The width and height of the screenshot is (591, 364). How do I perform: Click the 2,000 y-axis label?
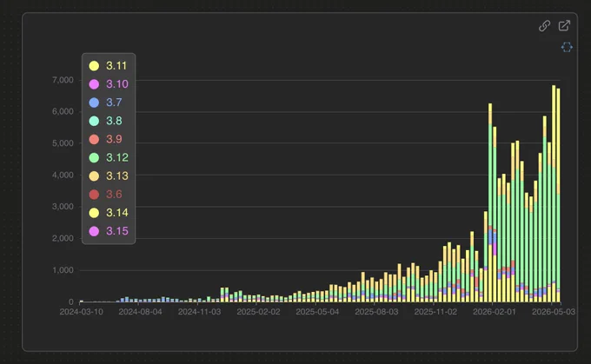(63, 239)
